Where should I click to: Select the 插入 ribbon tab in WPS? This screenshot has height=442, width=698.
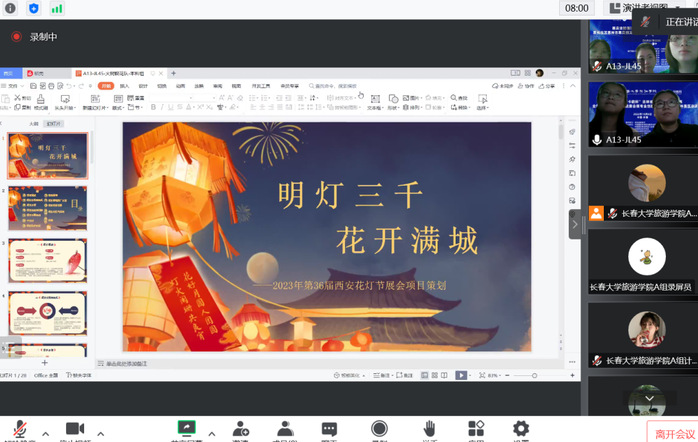tap(125, 86)
